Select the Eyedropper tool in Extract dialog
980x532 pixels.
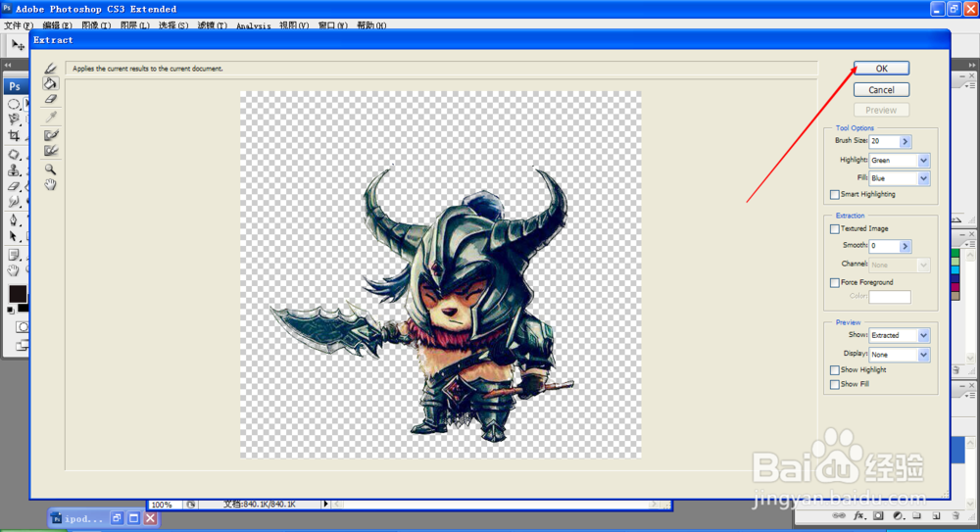point(51,117)
